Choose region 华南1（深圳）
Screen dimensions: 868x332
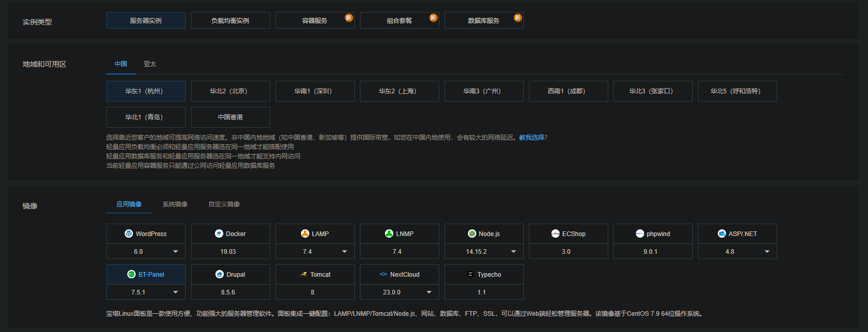point(315,91)
